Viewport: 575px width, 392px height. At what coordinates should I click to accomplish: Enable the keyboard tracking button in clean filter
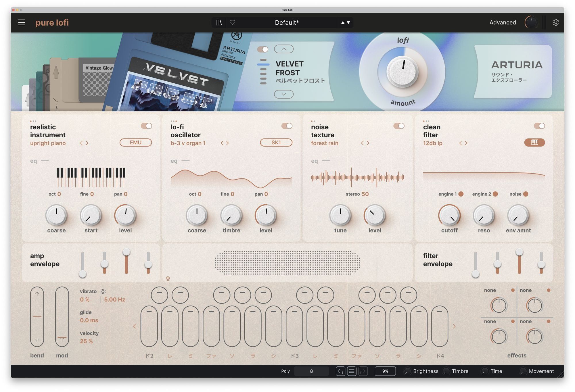tap(534, 143)
